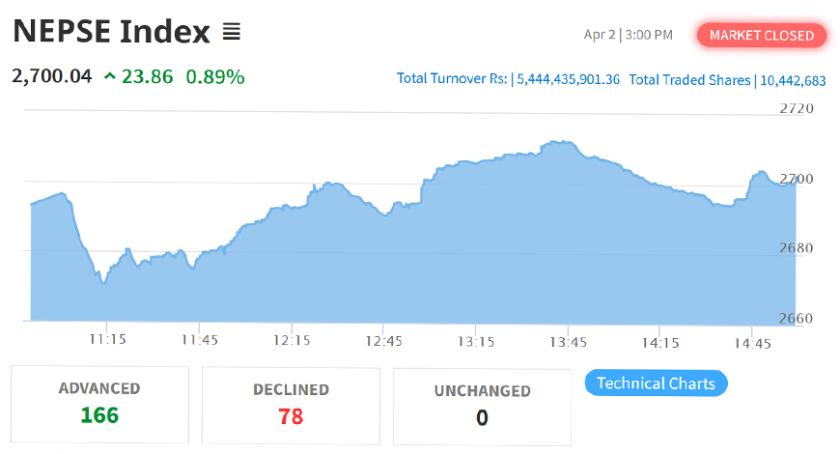Open the menu icon beside NEPSE Index

[x=231, y=32]
